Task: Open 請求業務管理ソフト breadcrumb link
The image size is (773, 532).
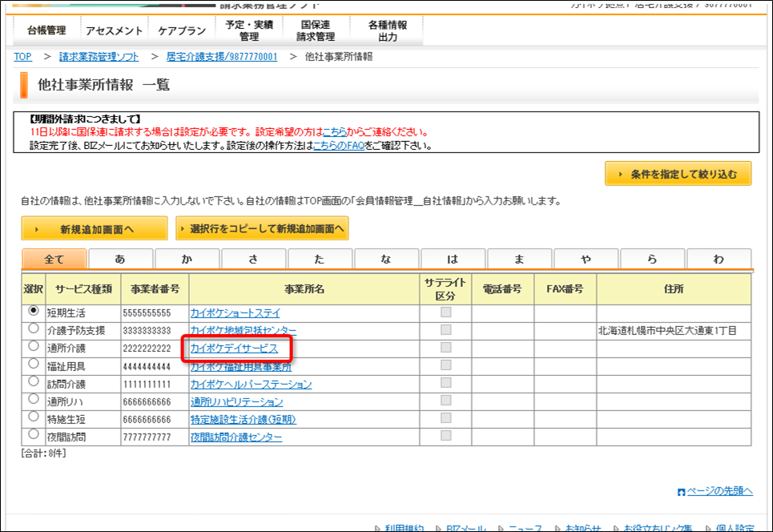Action: [99, 57]
